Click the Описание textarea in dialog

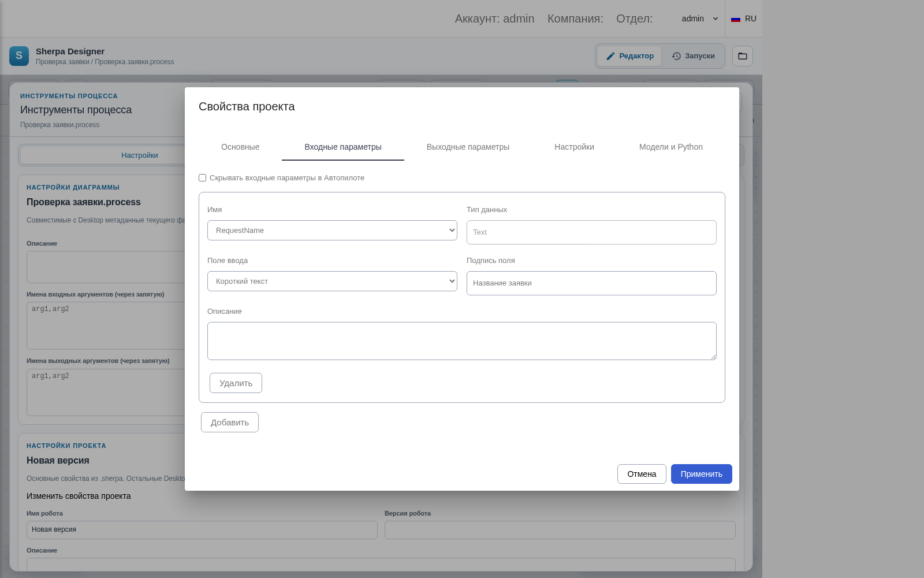pos(462,341)
